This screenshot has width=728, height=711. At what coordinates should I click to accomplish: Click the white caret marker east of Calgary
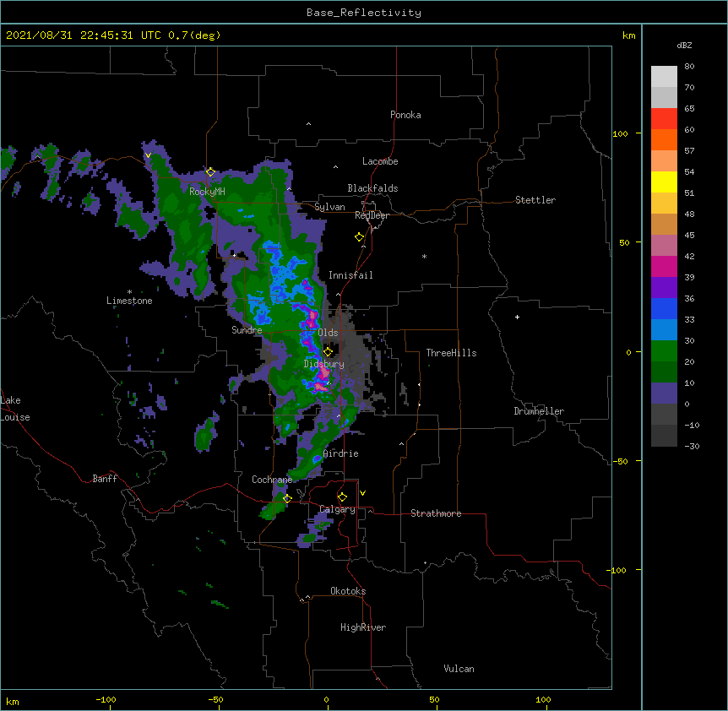370,511
